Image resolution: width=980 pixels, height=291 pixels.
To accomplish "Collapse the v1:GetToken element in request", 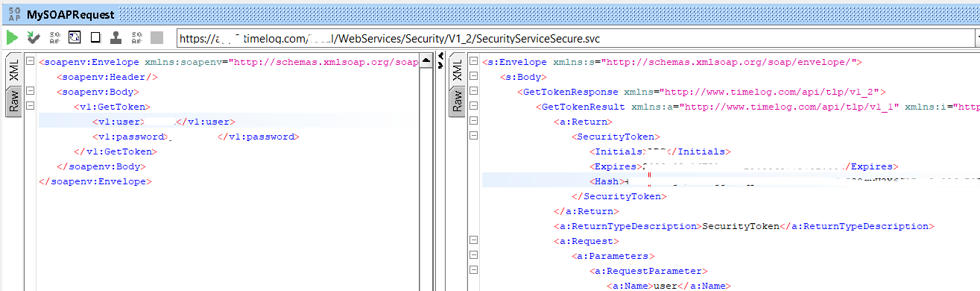I will click(x=30, y=107).
